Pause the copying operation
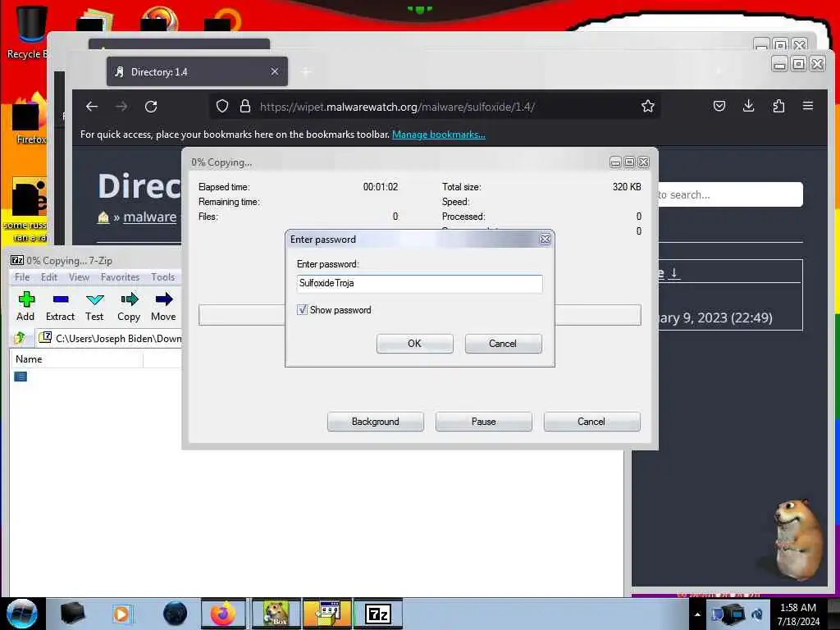Viewport: 840px width, 630px height. (x=484, y=422)
